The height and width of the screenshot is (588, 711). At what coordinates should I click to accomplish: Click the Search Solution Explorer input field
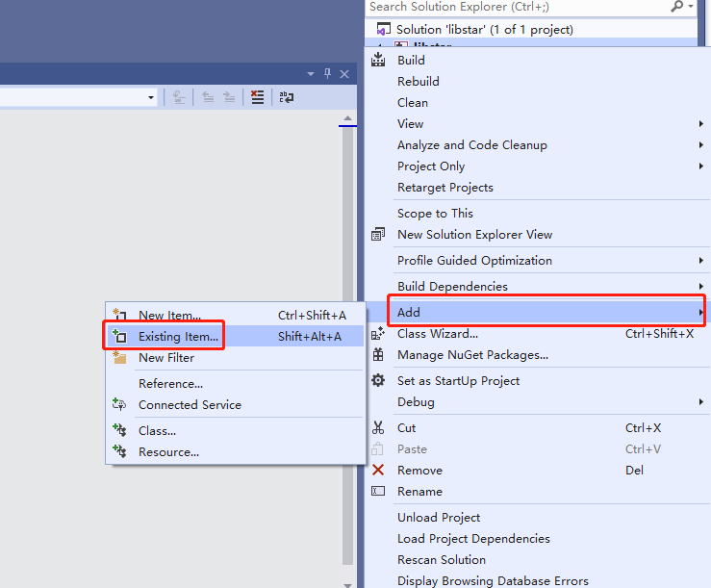pyautogui.click(x=515, y=7)
